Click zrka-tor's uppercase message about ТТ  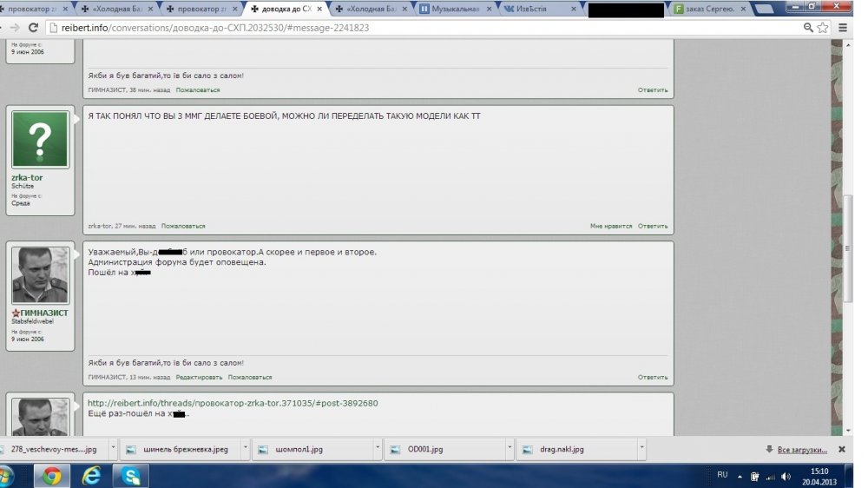(284, 115)
